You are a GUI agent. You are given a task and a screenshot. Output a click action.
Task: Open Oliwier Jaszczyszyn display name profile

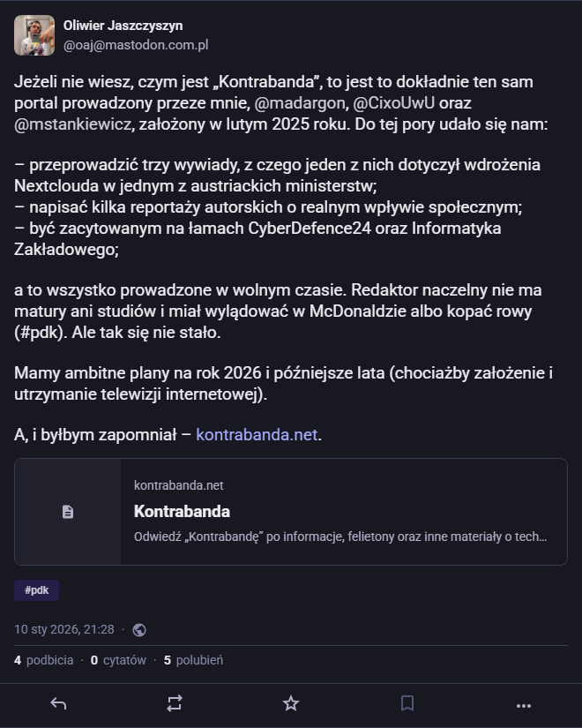(x=123, y=26)
